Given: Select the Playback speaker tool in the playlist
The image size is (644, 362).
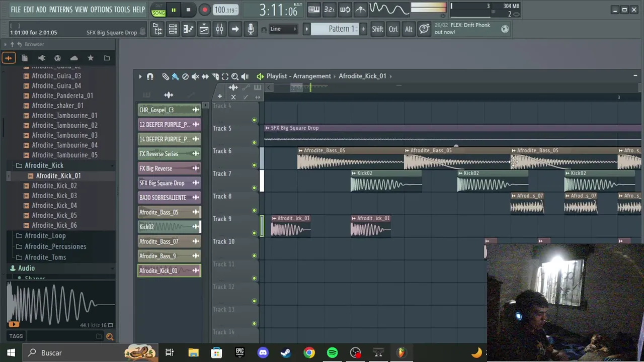Looking at the screenshot, I should click(245, 76).
